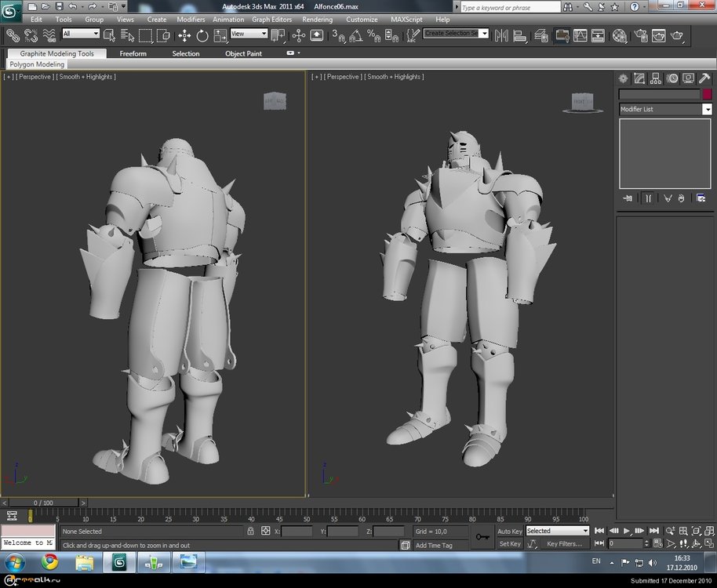717x588 pixels.
Task: Open left viewport [+] general menu
Action: coord(8,77)
